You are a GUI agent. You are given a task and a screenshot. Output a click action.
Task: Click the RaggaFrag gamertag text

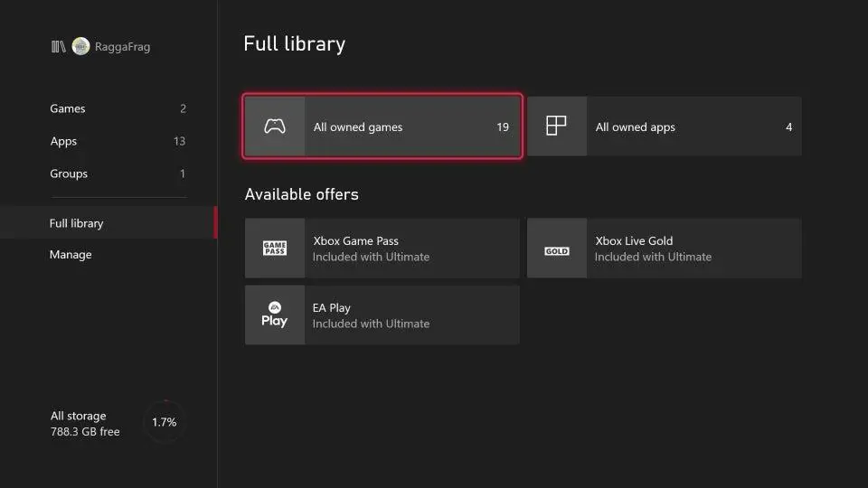122,46
